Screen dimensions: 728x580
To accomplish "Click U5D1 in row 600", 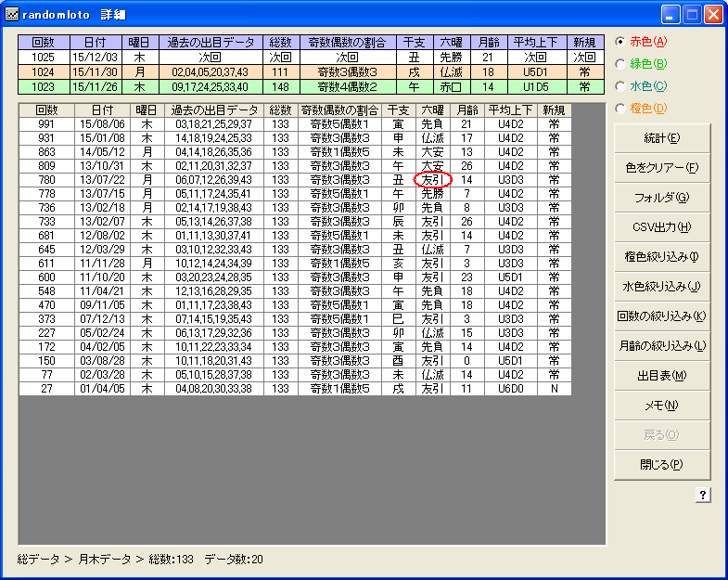I will click(x=511, y=277).
